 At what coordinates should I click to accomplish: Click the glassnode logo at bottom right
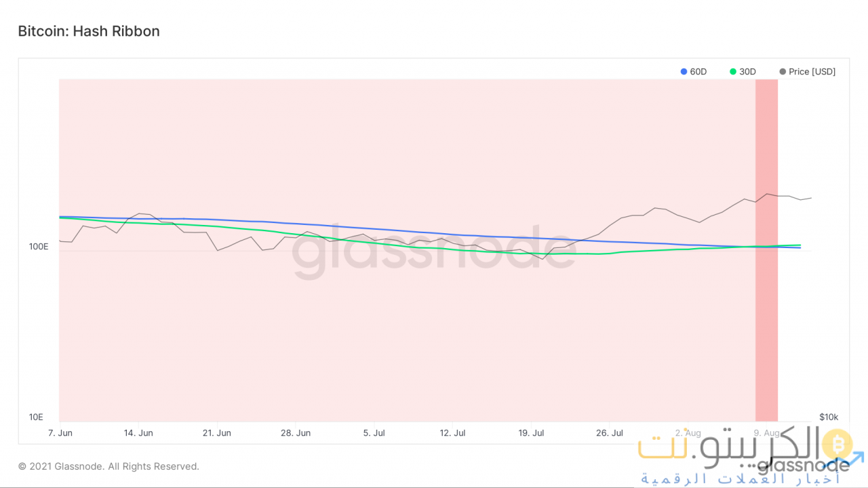[x=803, y=465]
